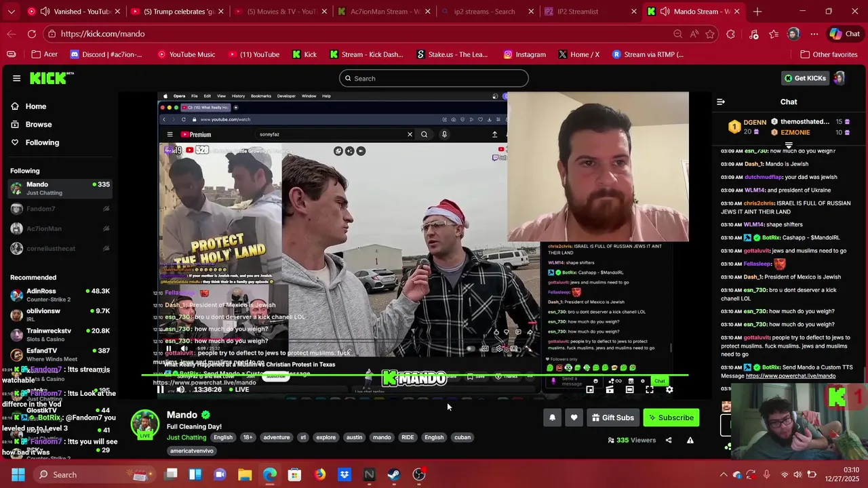
Task: Open File Explorer from taskbar
Action: [245, 474]
